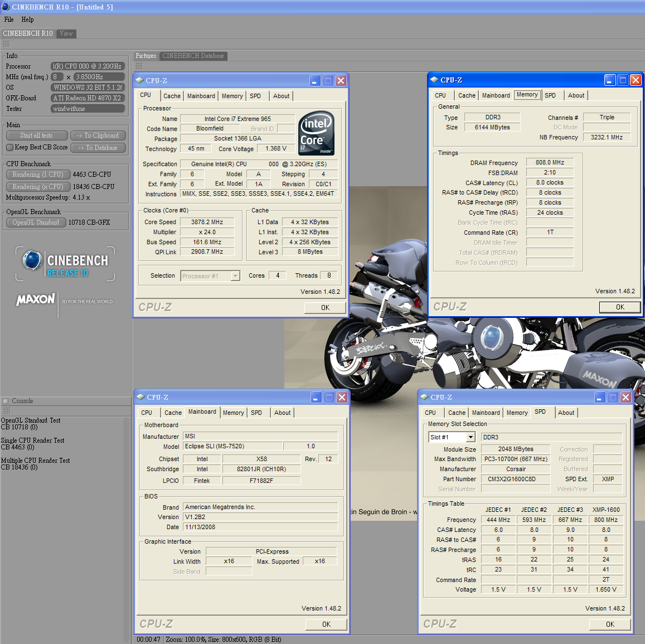The width and height of the screenshot is (645, 644).
Task: Click the MAXON logo in sidebar
Action: [36, 300]
